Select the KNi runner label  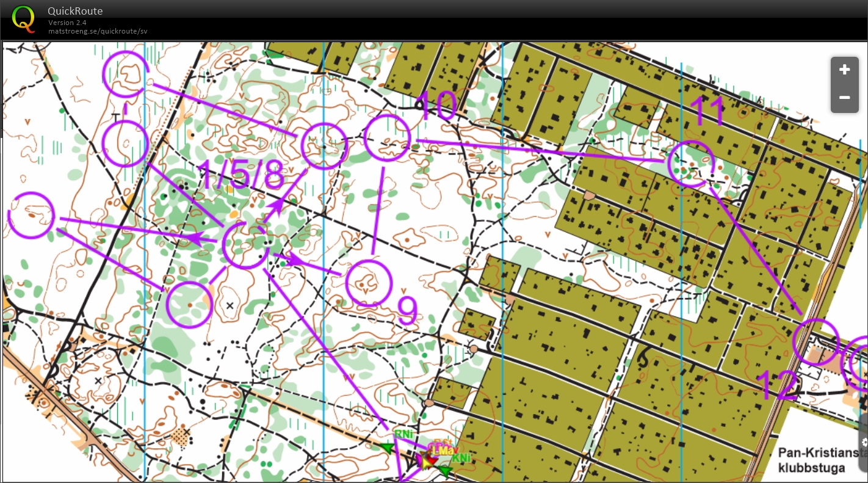click(461, 458)
